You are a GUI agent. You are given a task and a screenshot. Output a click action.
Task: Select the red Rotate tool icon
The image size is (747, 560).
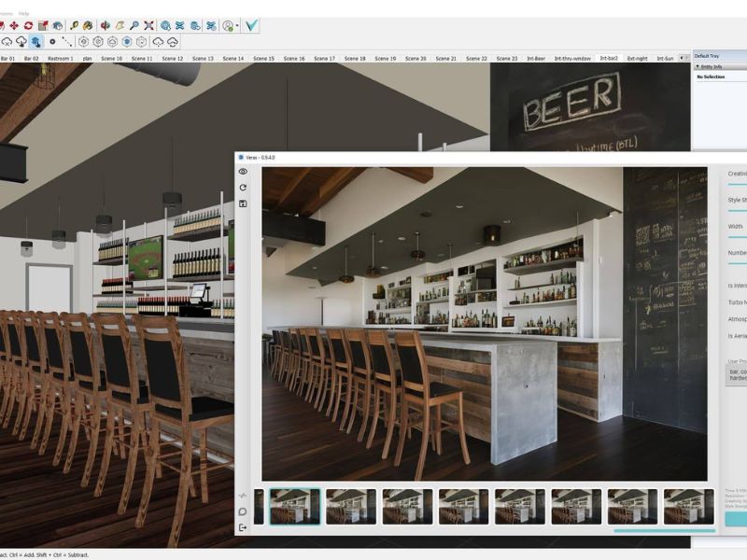(28, 26)
